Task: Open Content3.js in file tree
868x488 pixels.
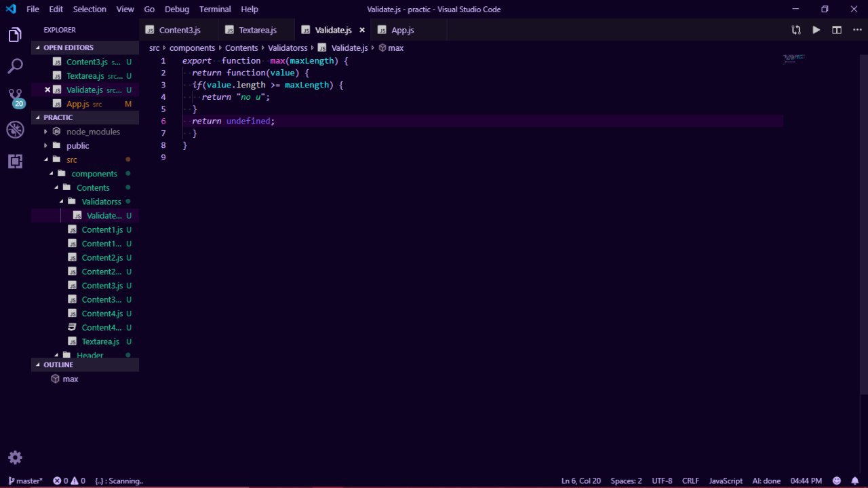Action: [x=85, y=285]
